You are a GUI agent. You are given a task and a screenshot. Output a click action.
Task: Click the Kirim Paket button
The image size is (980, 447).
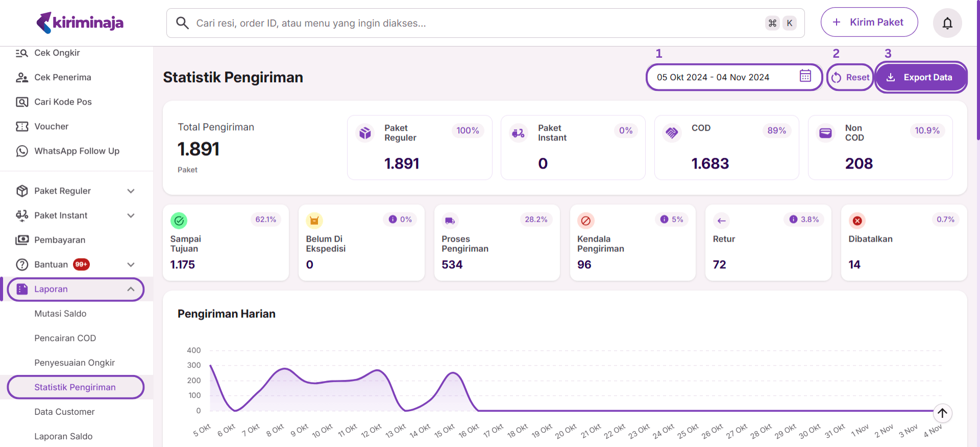click(x=869, y=22)
